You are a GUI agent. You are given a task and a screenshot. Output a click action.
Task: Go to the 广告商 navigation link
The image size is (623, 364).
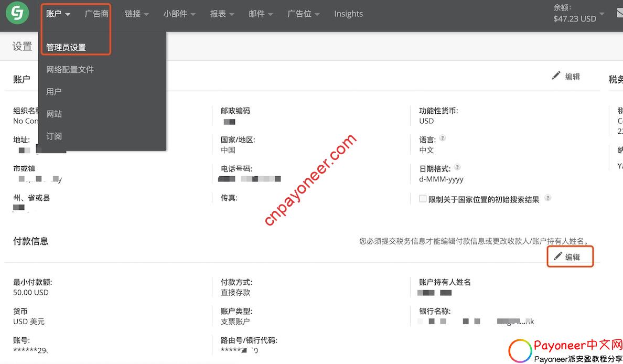96,14
